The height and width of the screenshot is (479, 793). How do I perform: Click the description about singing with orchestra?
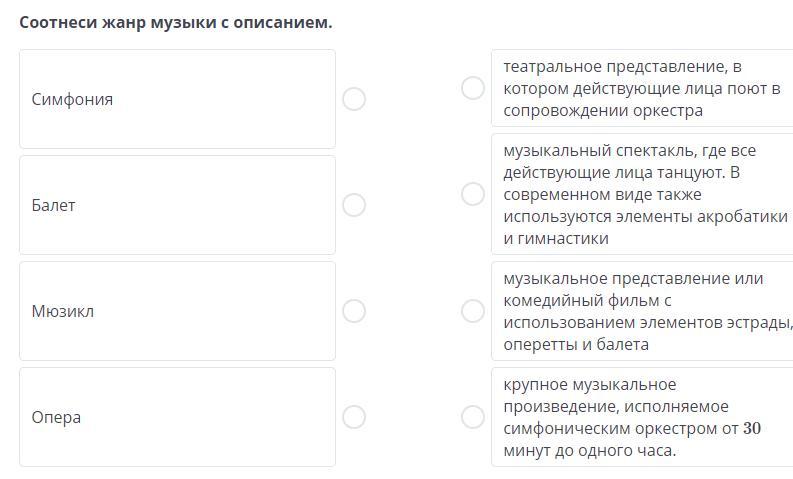640,88
